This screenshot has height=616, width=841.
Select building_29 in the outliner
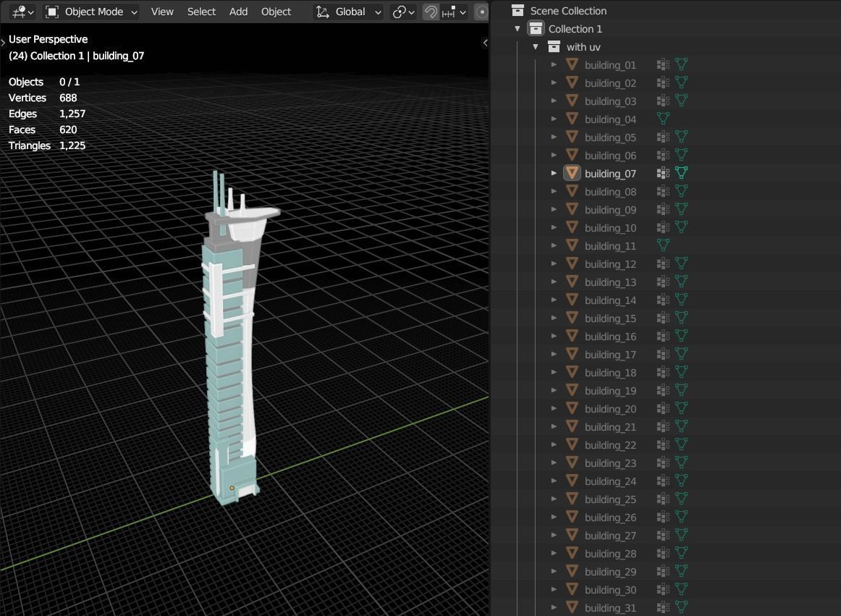610,571
